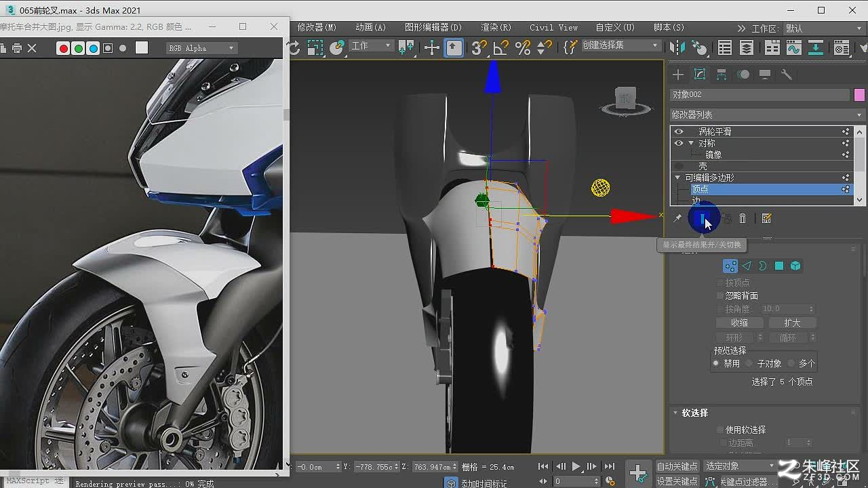Collapse the 对称 modifier tree

[x=691, y=143]
